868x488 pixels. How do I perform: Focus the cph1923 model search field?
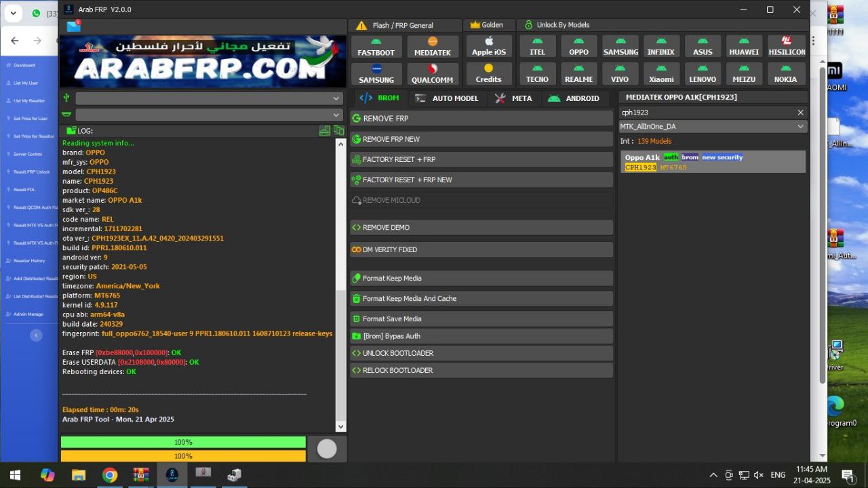tap(706, 113)
